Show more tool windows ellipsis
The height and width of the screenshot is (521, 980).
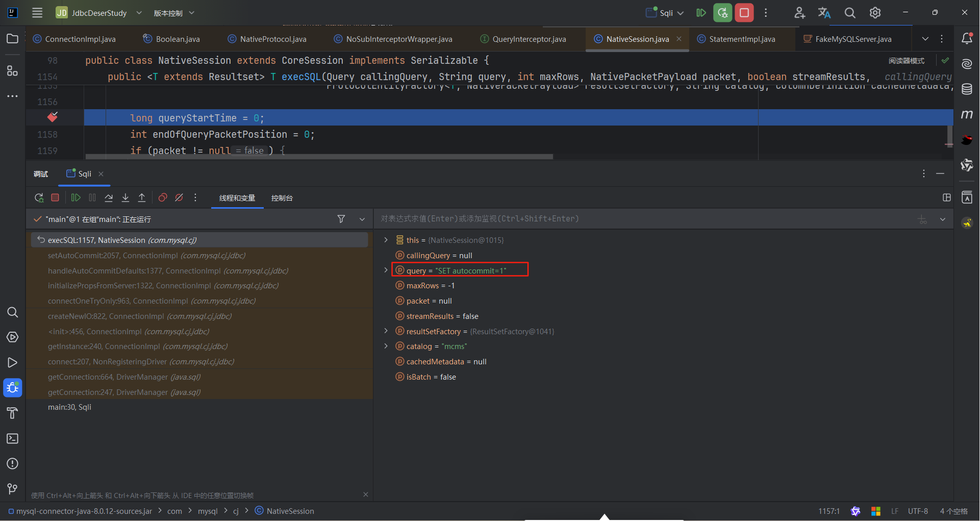[x=12, y=96]
